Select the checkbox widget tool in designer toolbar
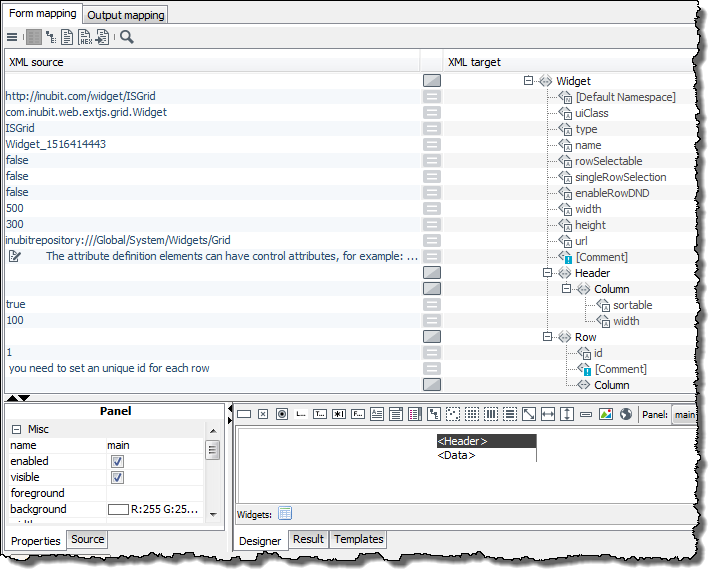The width and height of the screenshot is (716, 576). [x=262, y=414]
